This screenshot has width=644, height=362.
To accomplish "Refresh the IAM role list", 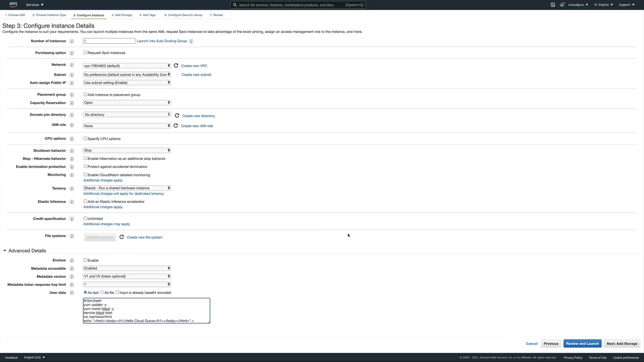I will click(176, 126).
